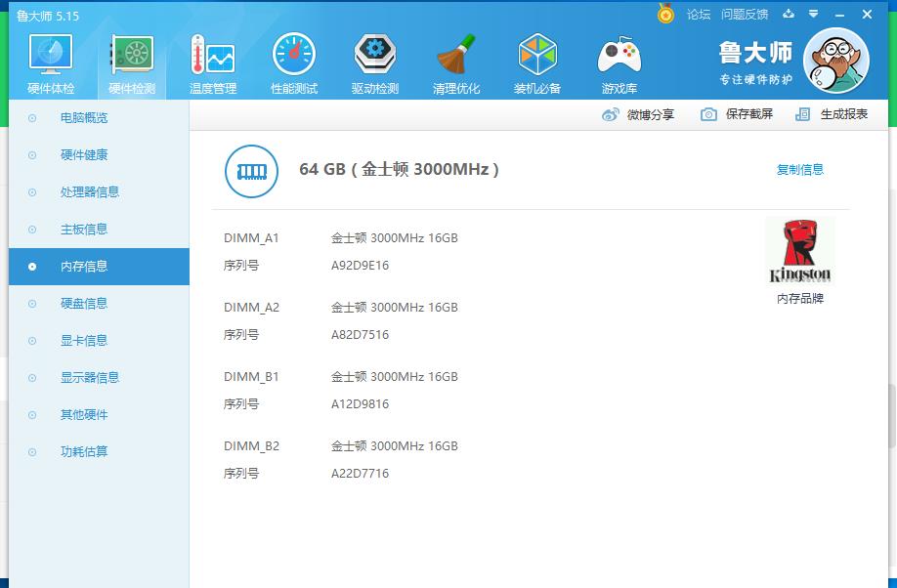Click the 复制信息 link
Image resolution: width=897 pixels, height=588 pixels.
799,169
